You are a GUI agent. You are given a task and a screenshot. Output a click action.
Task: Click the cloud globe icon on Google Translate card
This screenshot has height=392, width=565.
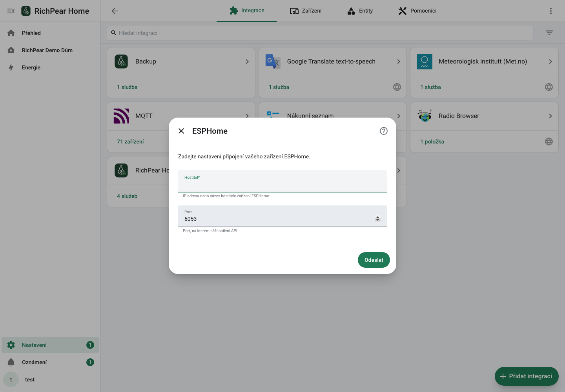click(397, 87)
